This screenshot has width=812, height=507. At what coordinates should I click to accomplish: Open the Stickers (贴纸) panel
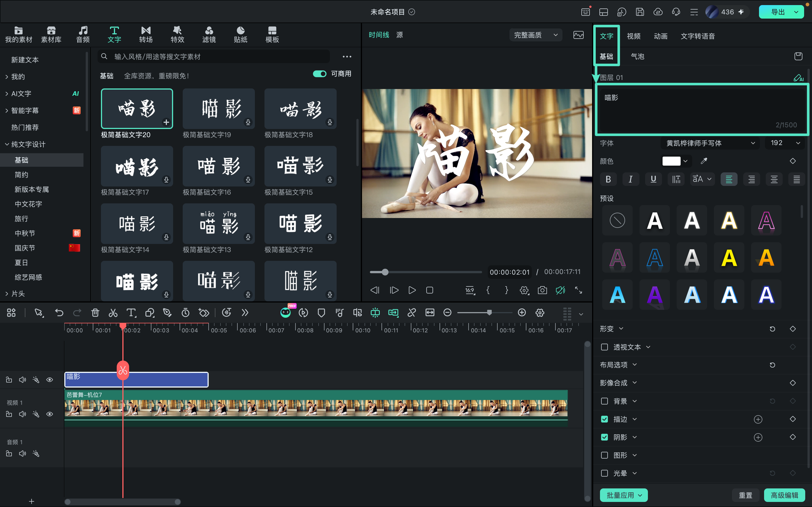click(x=240, y=35)
